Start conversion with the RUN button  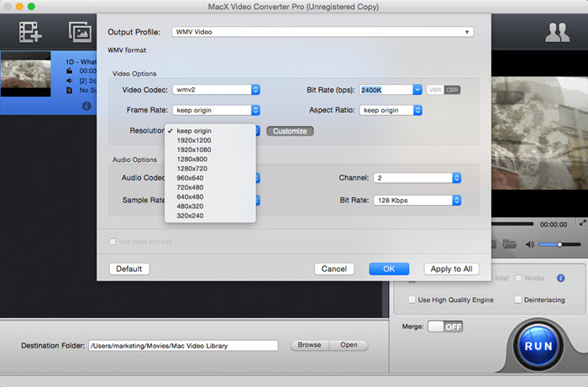(x=538, y=346)
